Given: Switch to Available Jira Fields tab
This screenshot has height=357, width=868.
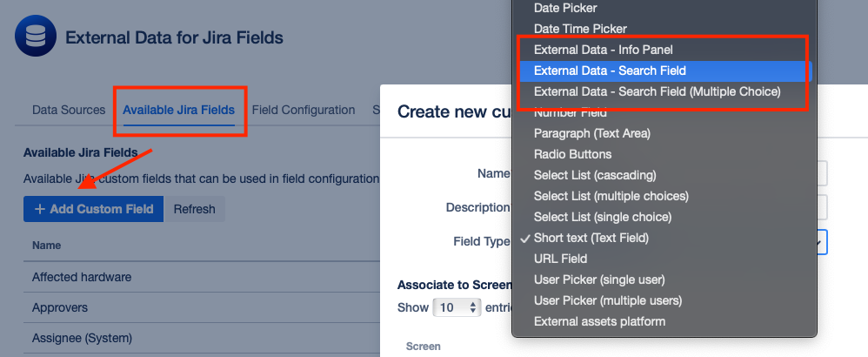Looking at the screenshot, I should 178,110.
